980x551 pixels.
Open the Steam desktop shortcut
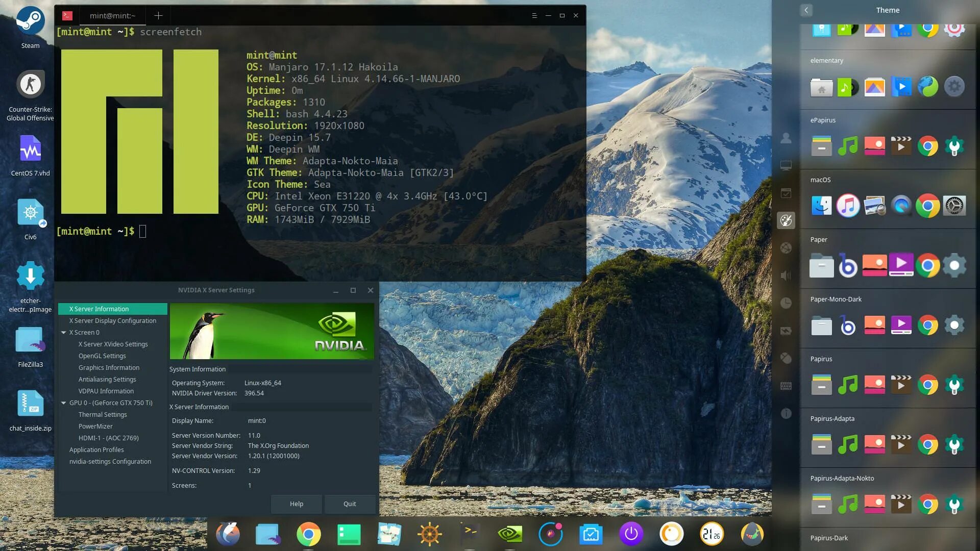[30, 21]
